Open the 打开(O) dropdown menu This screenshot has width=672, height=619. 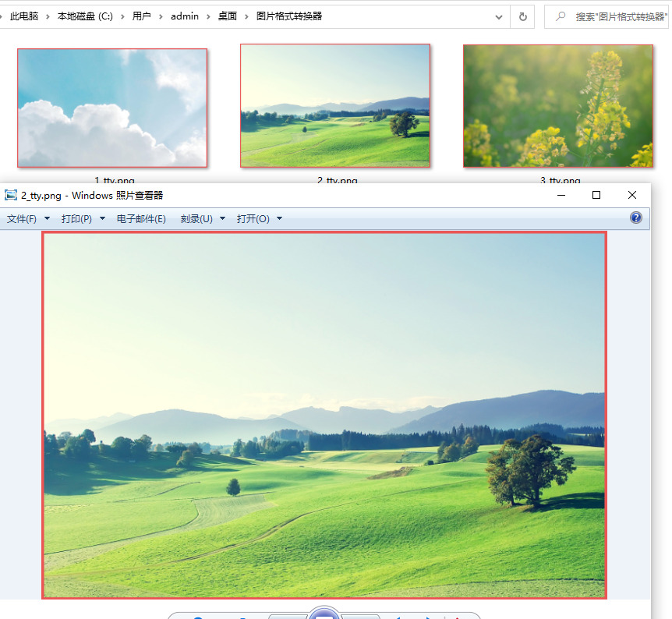tap(260, 218)
